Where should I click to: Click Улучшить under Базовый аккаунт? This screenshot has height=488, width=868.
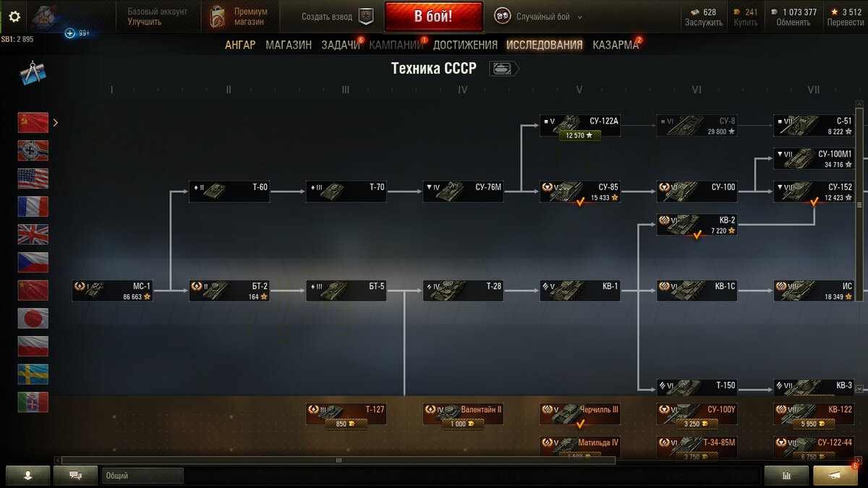145,22
